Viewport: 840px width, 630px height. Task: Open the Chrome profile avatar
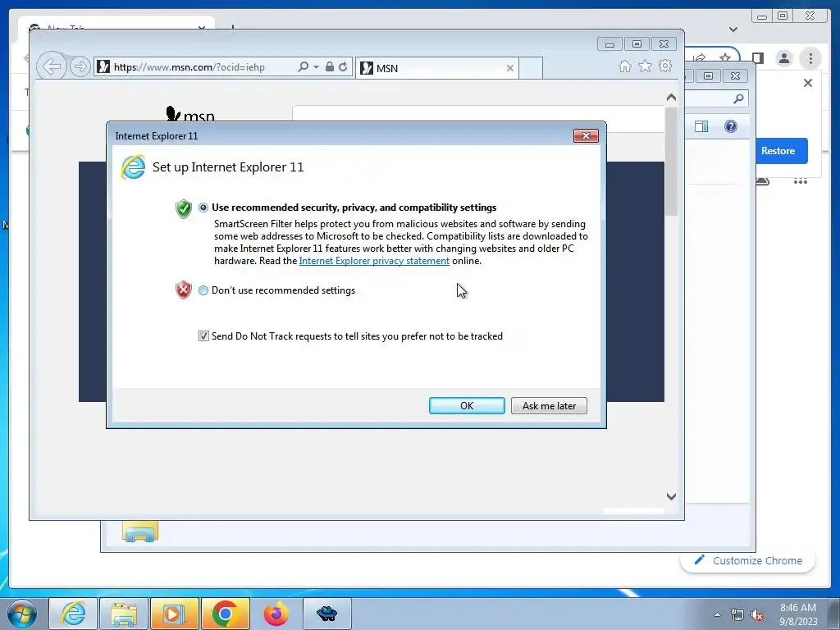click(783, 58)
